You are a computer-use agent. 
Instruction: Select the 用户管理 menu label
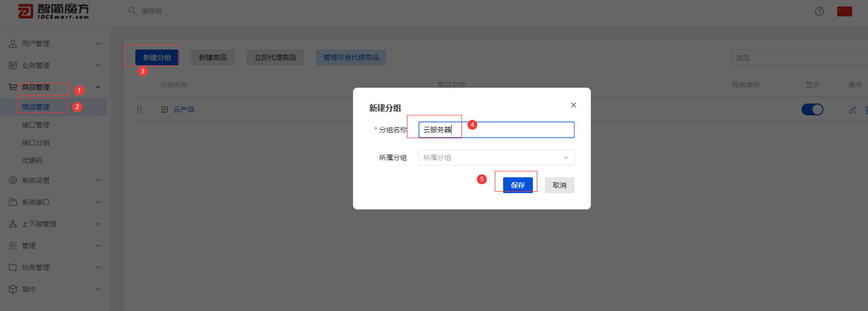tap(36, 44)
